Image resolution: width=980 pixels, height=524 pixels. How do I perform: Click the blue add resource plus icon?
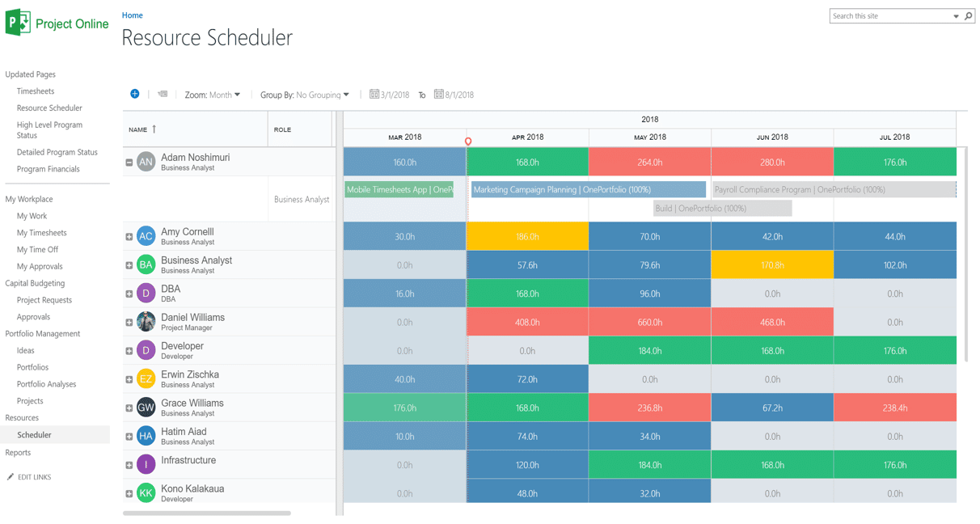coord(134,94)
